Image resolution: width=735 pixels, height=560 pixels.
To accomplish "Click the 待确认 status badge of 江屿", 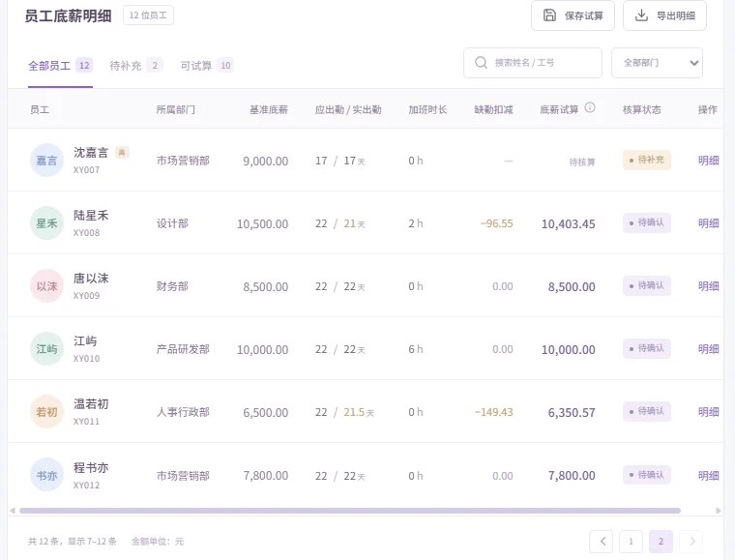I will (x=647, y=348).
